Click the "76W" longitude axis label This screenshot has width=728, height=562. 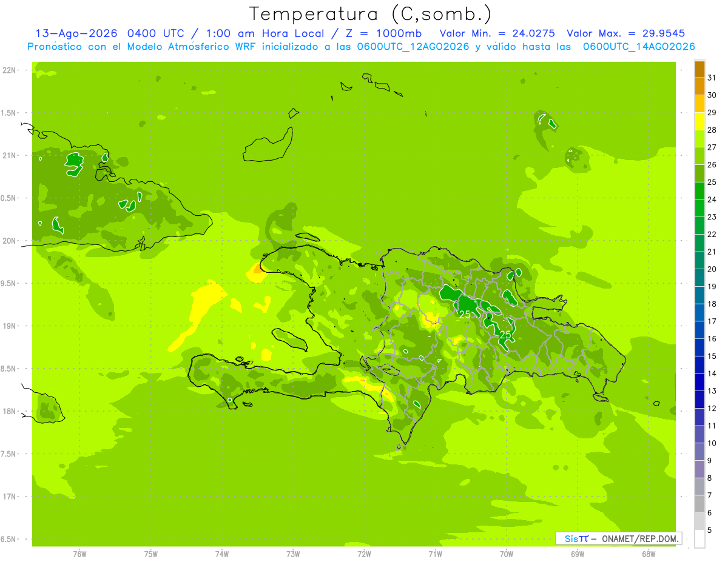[x=79, y=554]
